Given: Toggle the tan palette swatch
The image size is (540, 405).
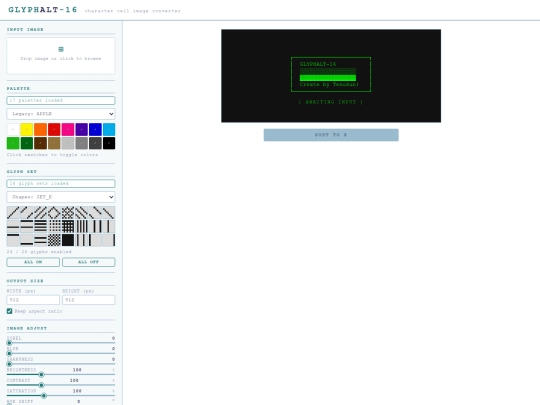Looking at the screenshot, I should 54,143.
